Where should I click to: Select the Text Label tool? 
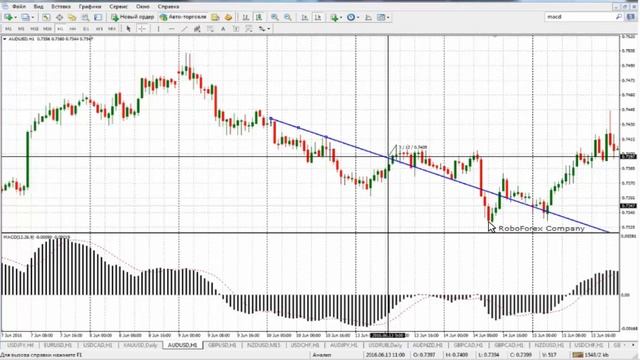tap(236, 29)
